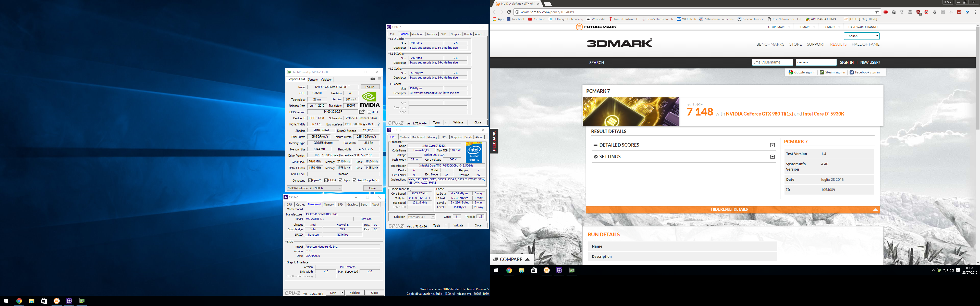View site information icon in address bar

point(517,12)
